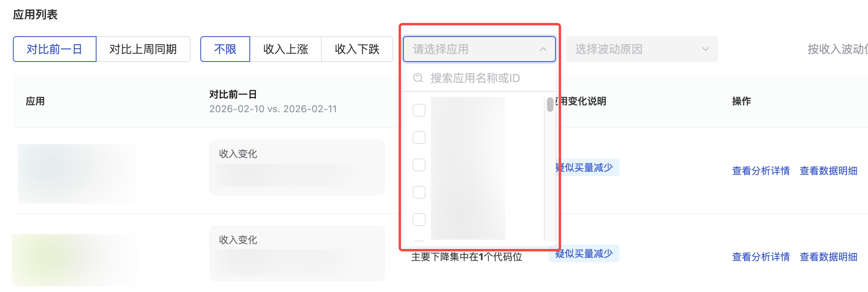868x292 pixels.
Task: Open 查看分析详情 for the first app
Action: [x=761, y=171]
